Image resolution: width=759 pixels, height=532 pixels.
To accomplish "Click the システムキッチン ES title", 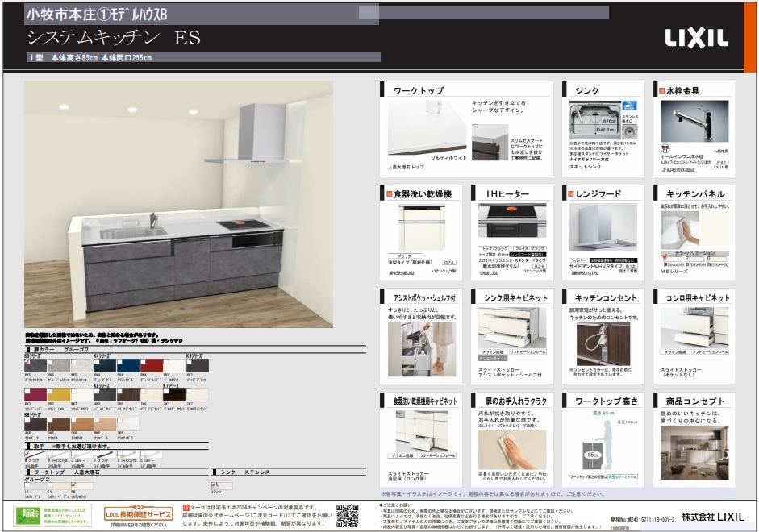I will (x=113, y=38).
